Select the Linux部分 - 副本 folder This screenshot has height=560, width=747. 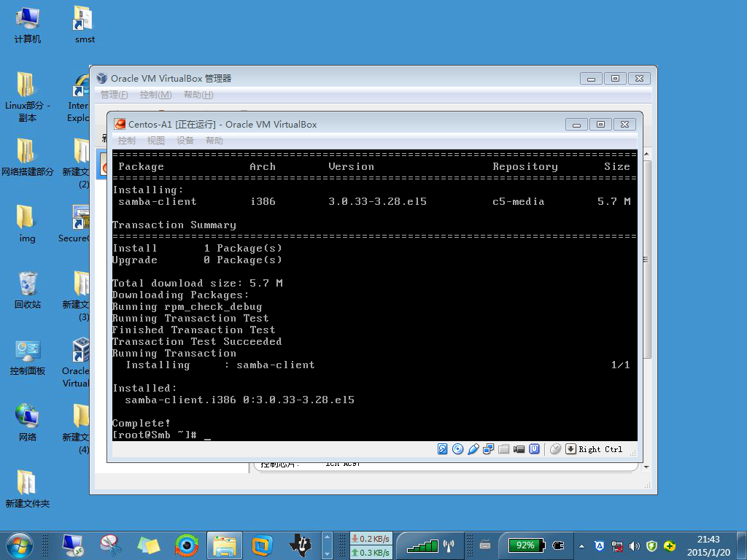point(28,97)
